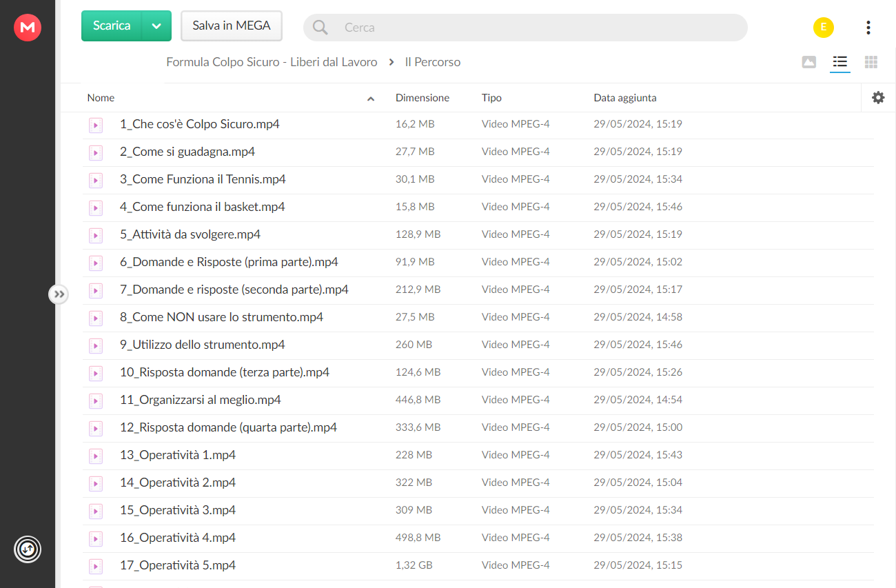896x588 pixels.
Task: Expand the Scarica dropdown arrow
Action: coord(156,26)
